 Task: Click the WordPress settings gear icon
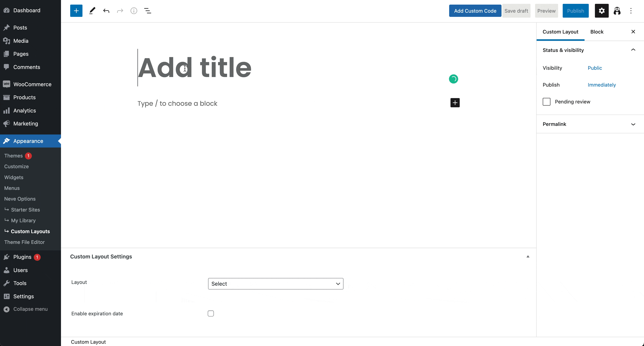tap(602, 11)
